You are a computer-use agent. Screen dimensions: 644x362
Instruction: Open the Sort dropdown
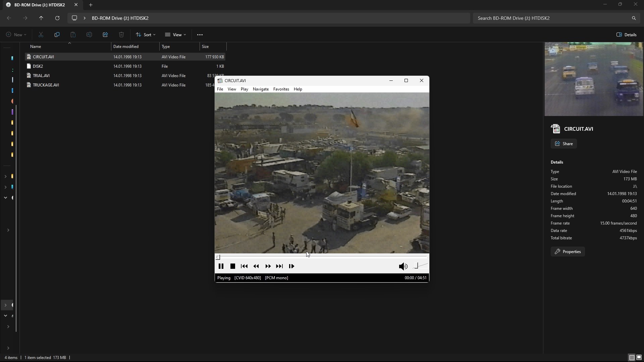tap(146, 35)
